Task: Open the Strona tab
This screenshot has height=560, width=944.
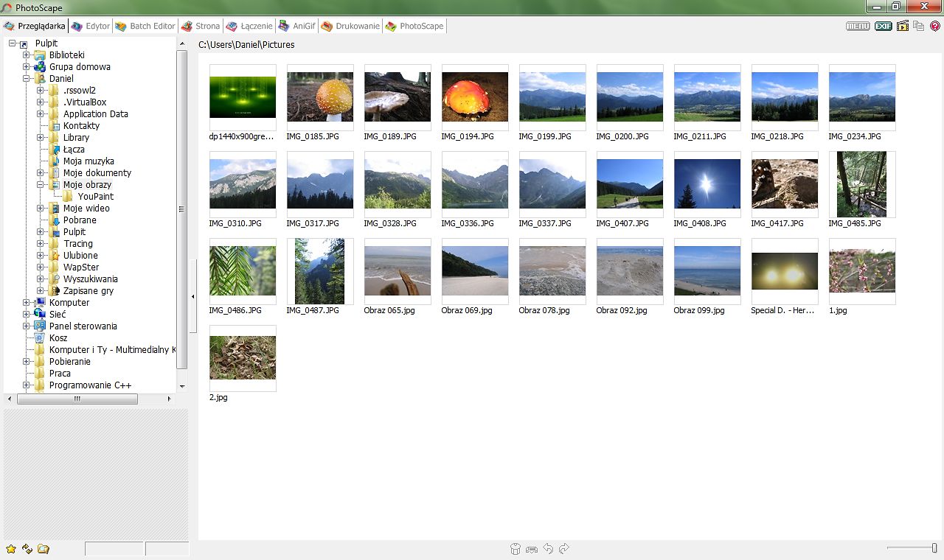Action: (200, 26)
